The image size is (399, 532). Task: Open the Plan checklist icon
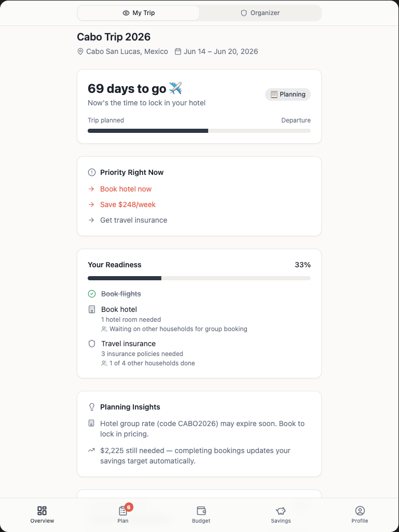[x=123, y=511]
